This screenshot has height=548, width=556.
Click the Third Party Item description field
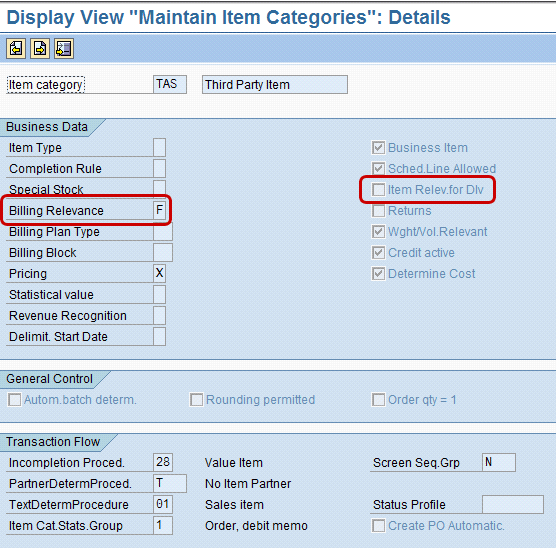(275, 84)
